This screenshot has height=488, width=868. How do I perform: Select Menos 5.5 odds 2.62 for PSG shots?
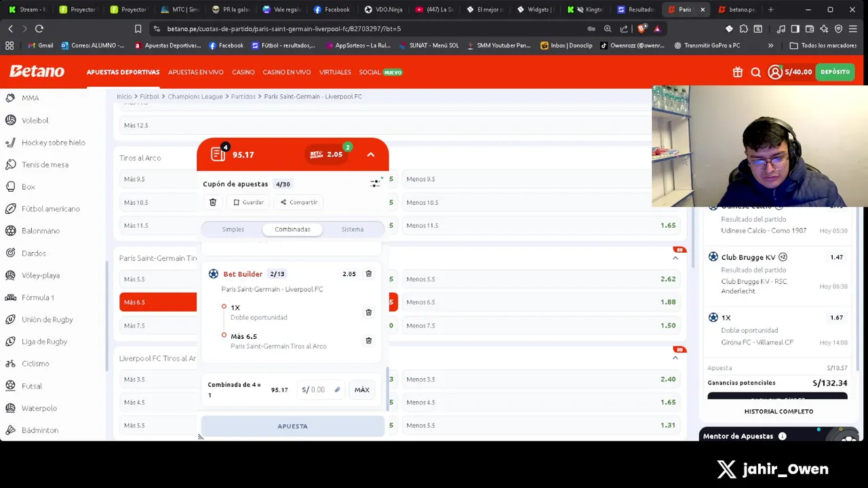point(541,279)
